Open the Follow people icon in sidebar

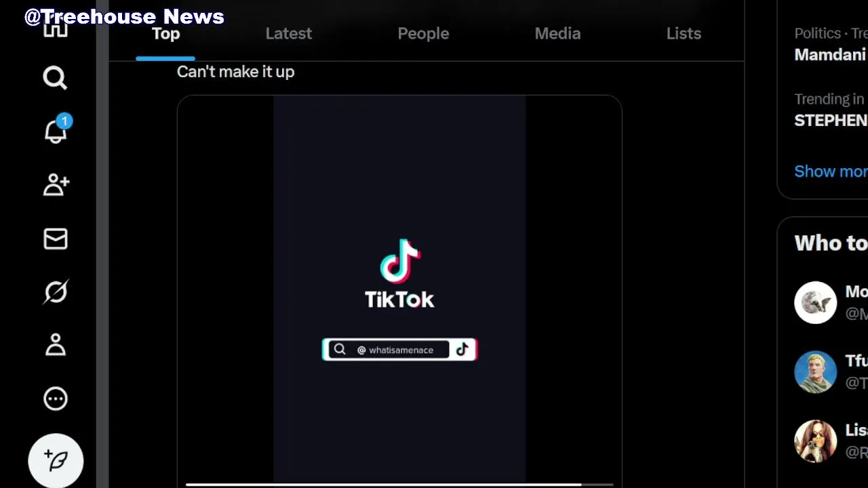(x=56, y=185)
